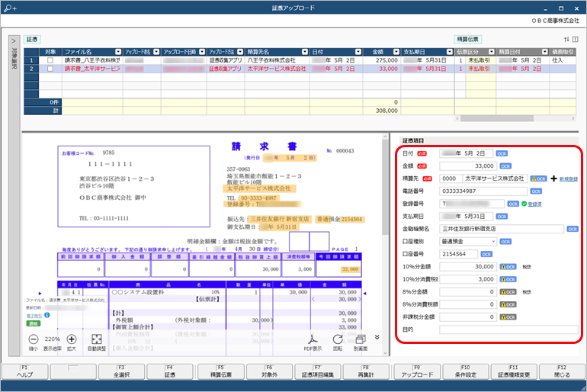Click the OCR badge next to 金融機関名

(x=573, y=229)
